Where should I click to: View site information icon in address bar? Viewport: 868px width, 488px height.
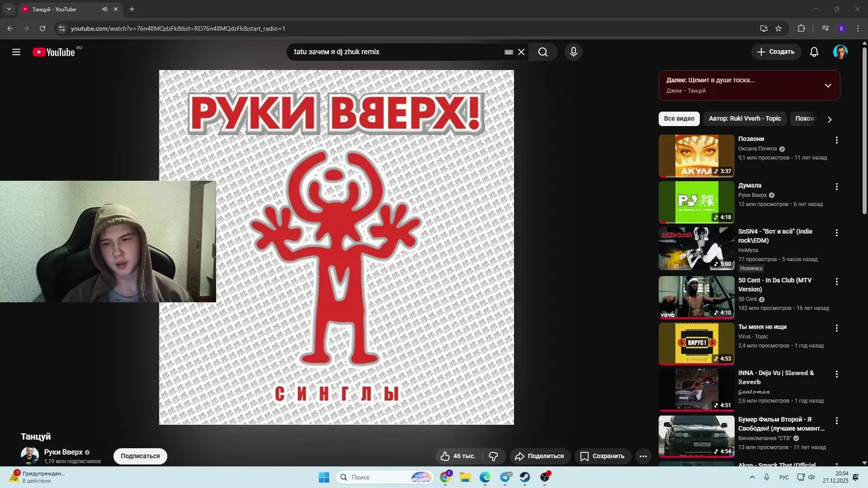point(62,28)
